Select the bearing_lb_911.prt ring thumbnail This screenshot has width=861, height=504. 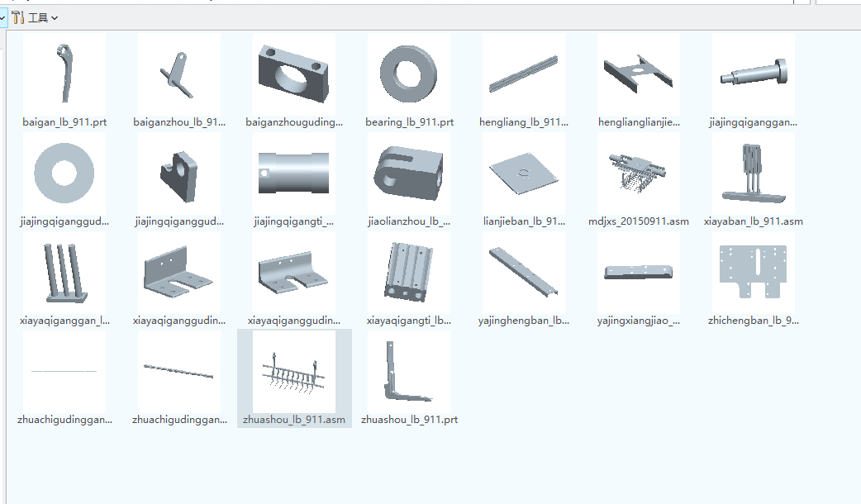[409, 74]
